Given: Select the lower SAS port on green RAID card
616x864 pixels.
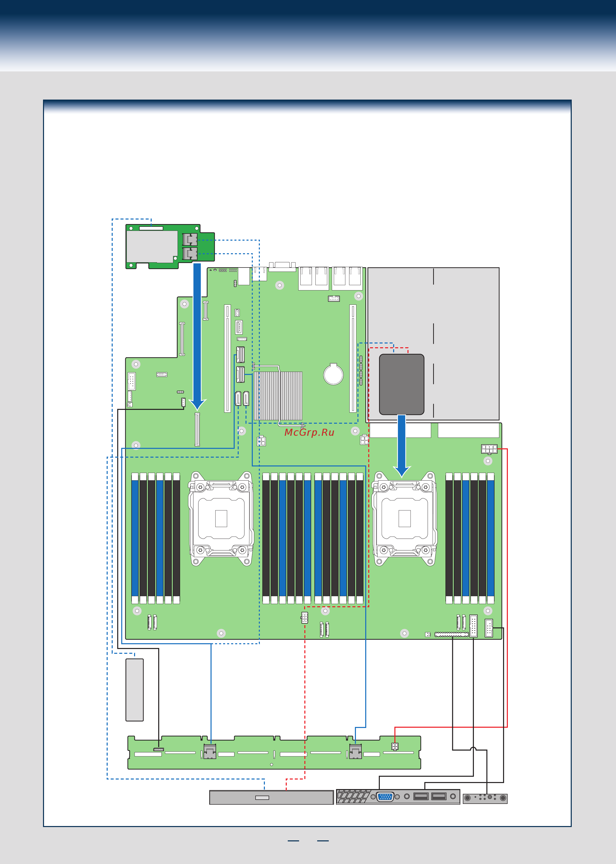Looking at the screenshot, I should [190, 253].
